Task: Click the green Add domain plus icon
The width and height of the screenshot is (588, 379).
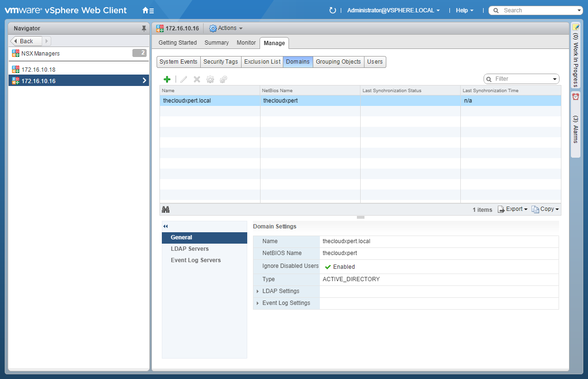Action: [x=167, y=79]
